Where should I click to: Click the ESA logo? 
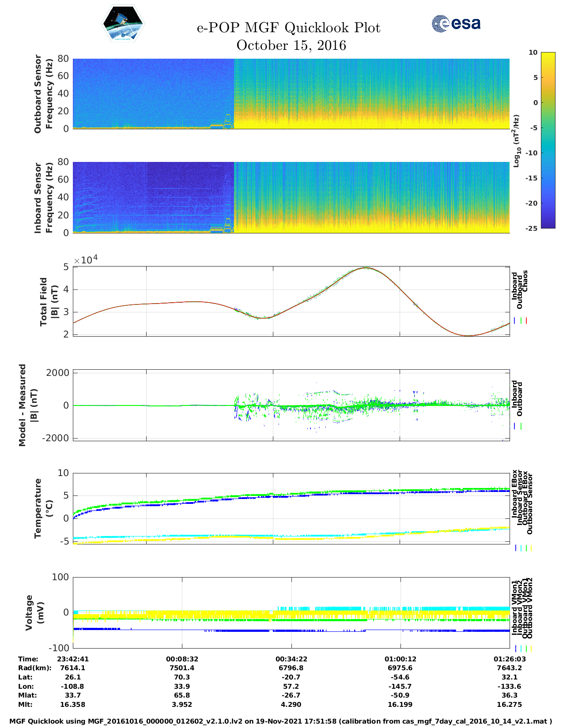click(456, 23)
